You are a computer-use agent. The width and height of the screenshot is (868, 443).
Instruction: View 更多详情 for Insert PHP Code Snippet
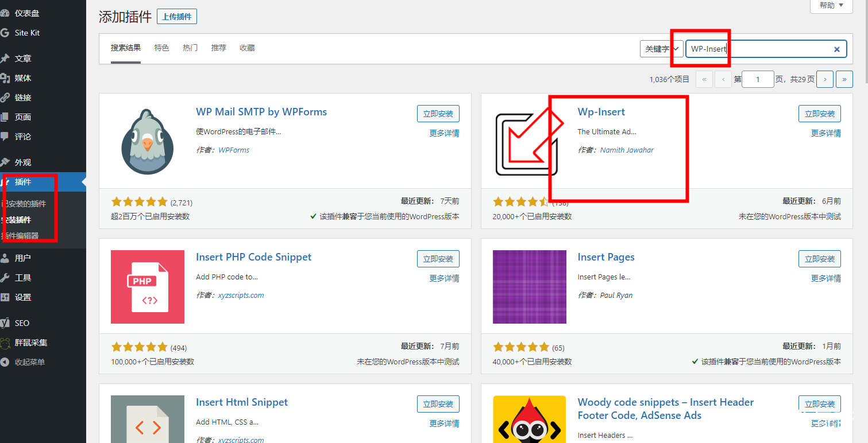[x=444, y=278]
